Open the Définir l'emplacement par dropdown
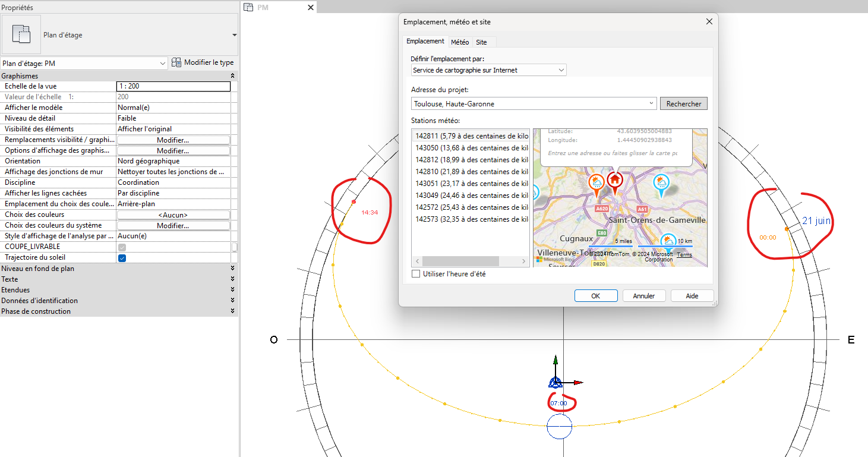This screenshot has width=868, height=457. point(560,70)
